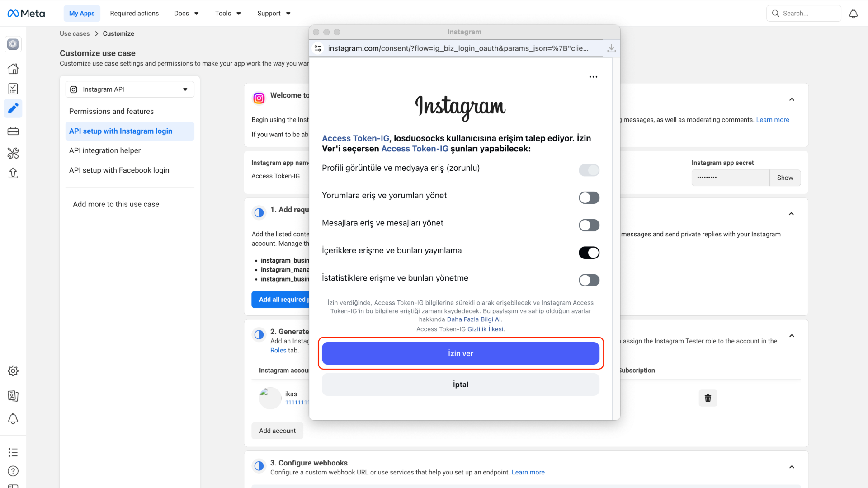Screen dimensions: 868x488
Task: Enable 'Mesajlara eriş ve mesajları yönet' switch
Action: tap(589, 225)
